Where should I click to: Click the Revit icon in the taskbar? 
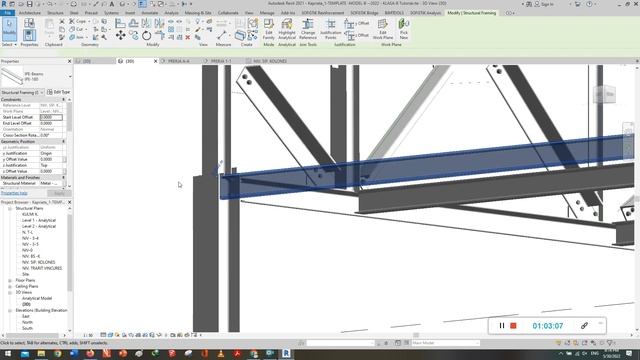click(286, 353)
